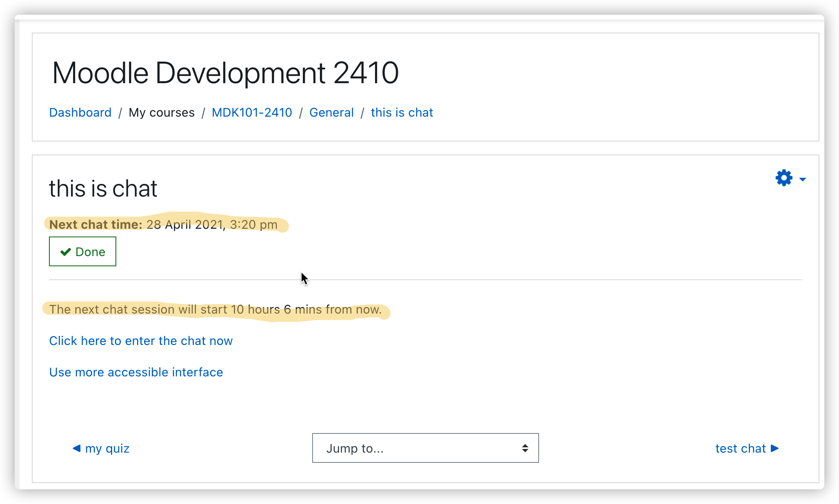
Task: Toggle the Done completion button
Action: point(82,252)
